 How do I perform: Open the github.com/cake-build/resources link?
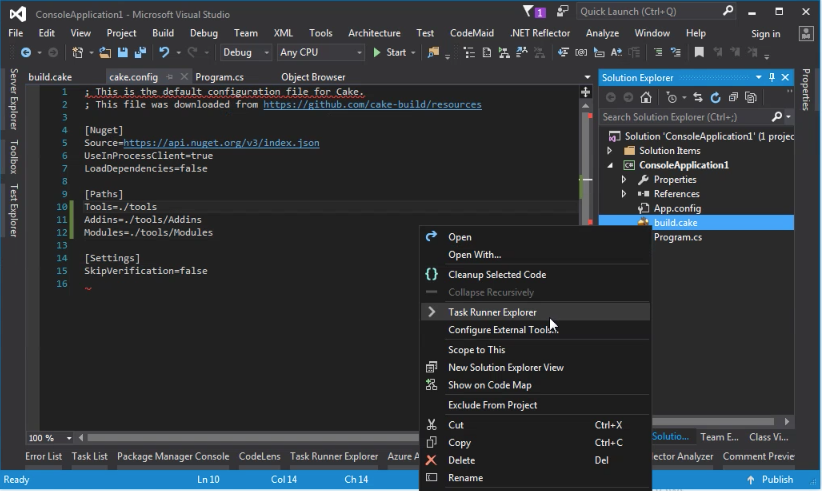[372, 105]
